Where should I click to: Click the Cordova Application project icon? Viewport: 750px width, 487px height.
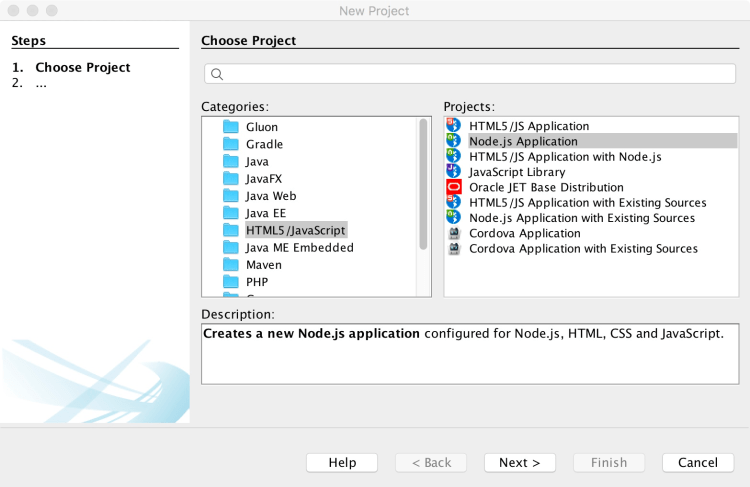tap(454, 233)
